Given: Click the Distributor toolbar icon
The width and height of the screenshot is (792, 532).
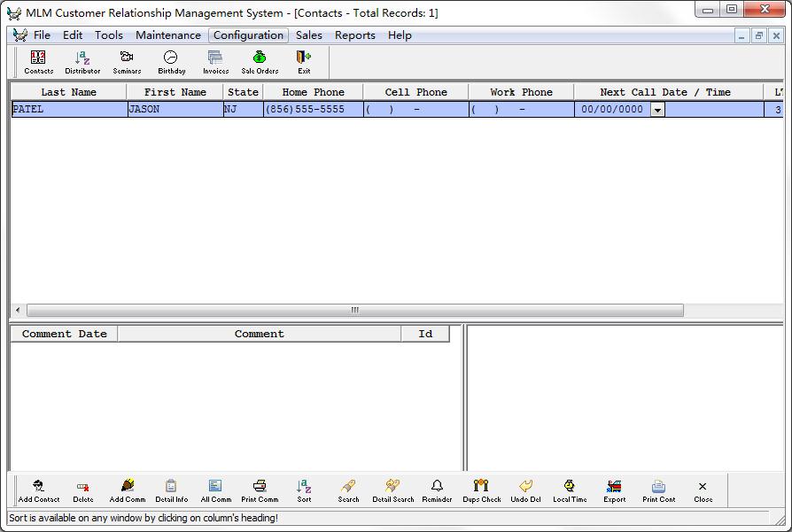Looking at the screenshot, I should 82,61.
